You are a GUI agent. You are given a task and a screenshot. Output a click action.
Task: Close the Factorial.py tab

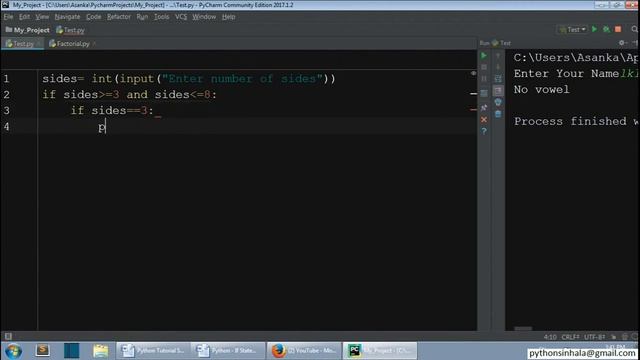pyautogui.click(x=94, y=43)
